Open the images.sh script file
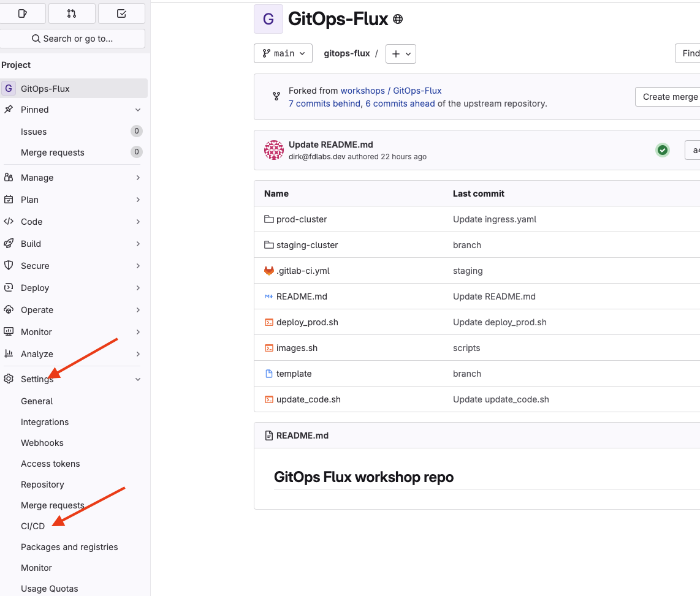This screenshot has width=700, height=596. 297,348
